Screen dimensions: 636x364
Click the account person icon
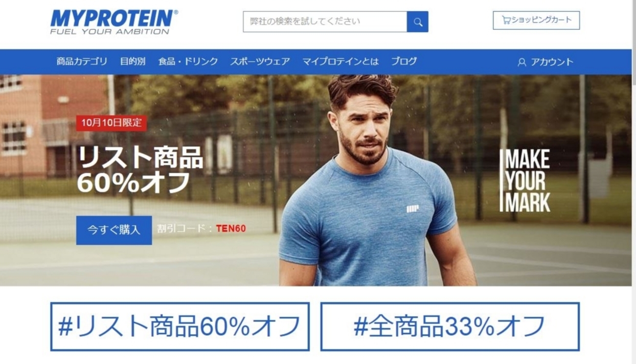tap(522, 62)
